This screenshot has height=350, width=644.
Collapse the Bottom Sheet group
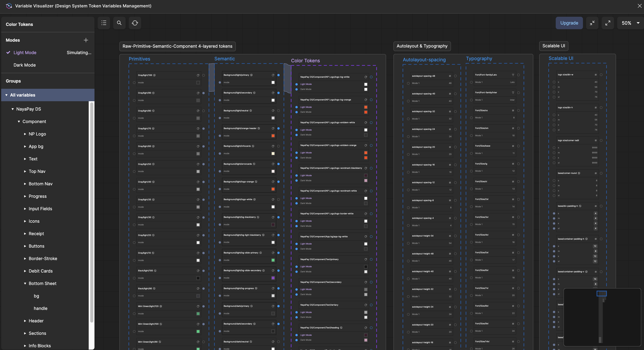click(x=25, y=283)
